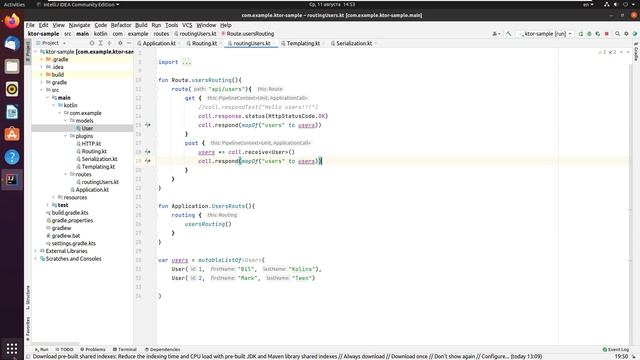Open the clock in the top bar

[332, 4]
